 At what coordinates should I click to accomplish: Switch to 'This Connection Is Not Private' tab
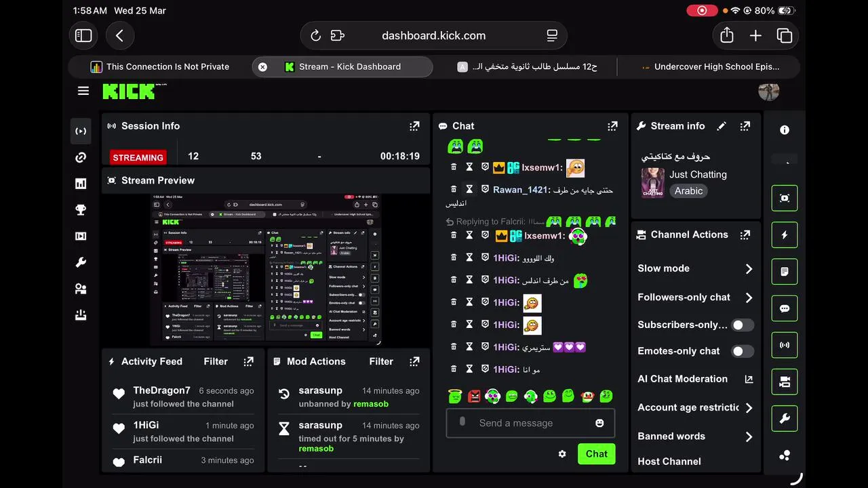(160, 66)
